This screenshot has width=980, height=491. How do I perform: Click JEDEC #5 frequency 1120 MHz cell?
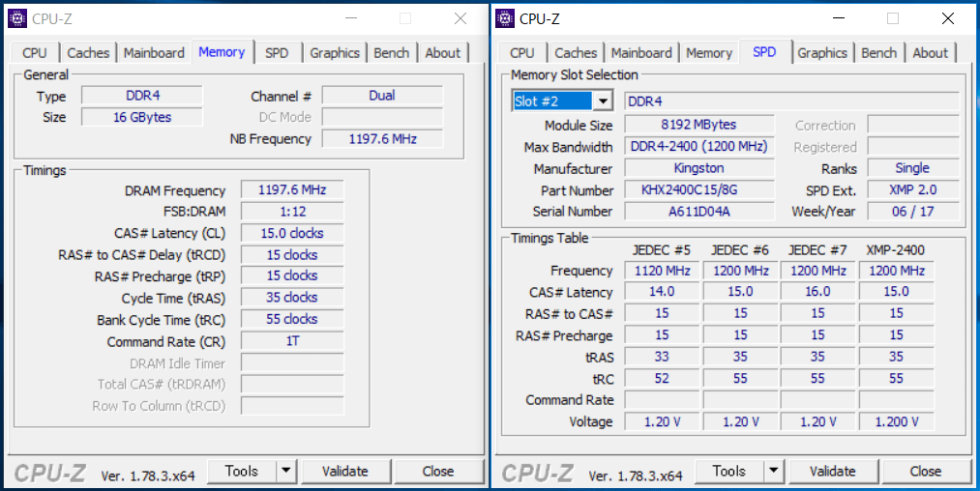click(x=662, y=271)
